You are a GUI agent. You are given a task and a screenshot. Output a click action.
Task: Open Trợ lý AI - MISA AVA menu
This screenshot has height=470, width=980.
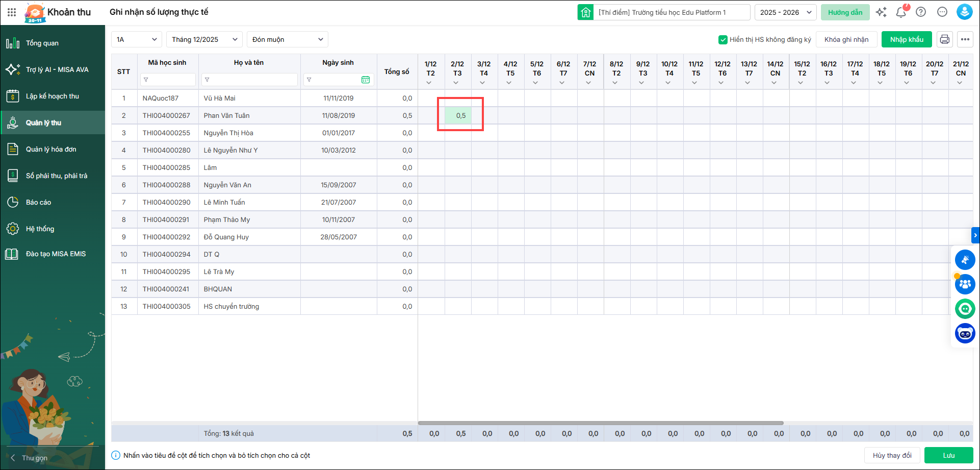53,69
